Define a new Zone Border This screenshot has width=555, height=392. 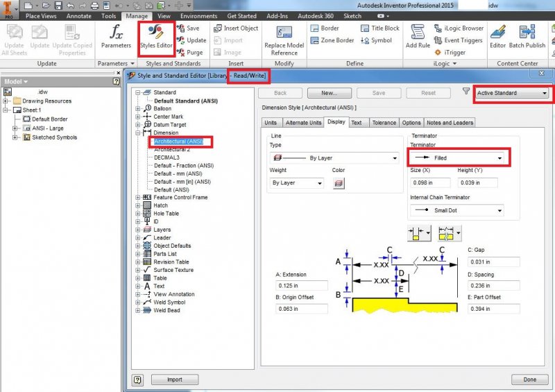pyautogui.click(x=332, y=40)
